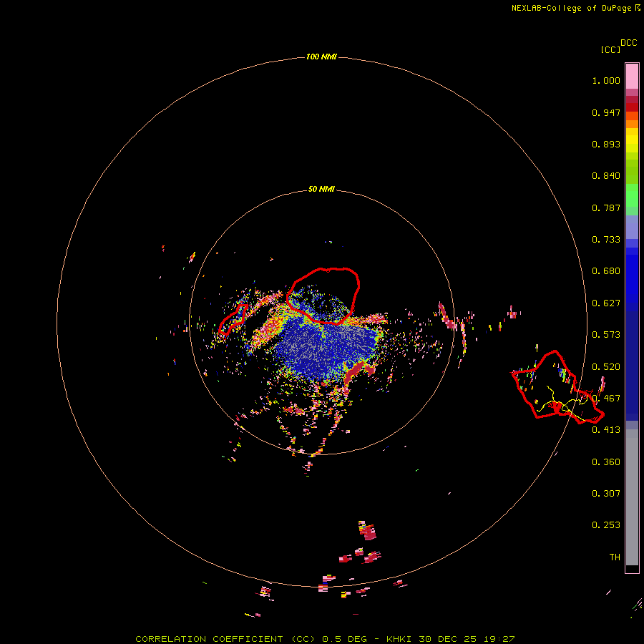Click the 1.000 value on color scale
644x644 pixels.
pos(606,80)
